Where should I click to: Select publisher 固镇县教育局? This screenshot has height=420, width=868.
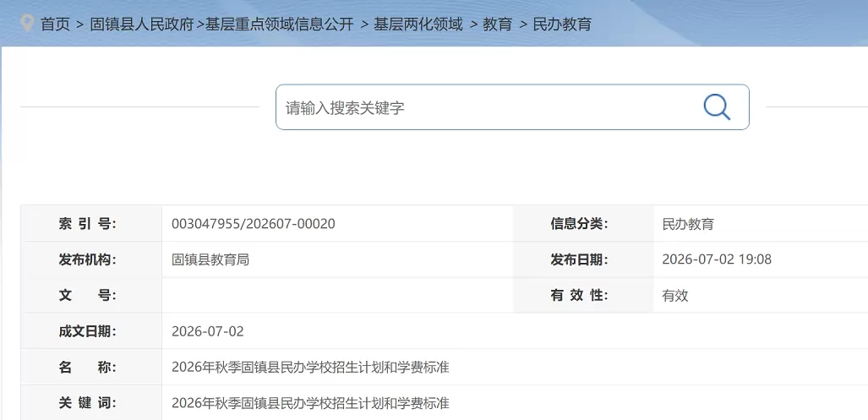(x=210, y=259)
